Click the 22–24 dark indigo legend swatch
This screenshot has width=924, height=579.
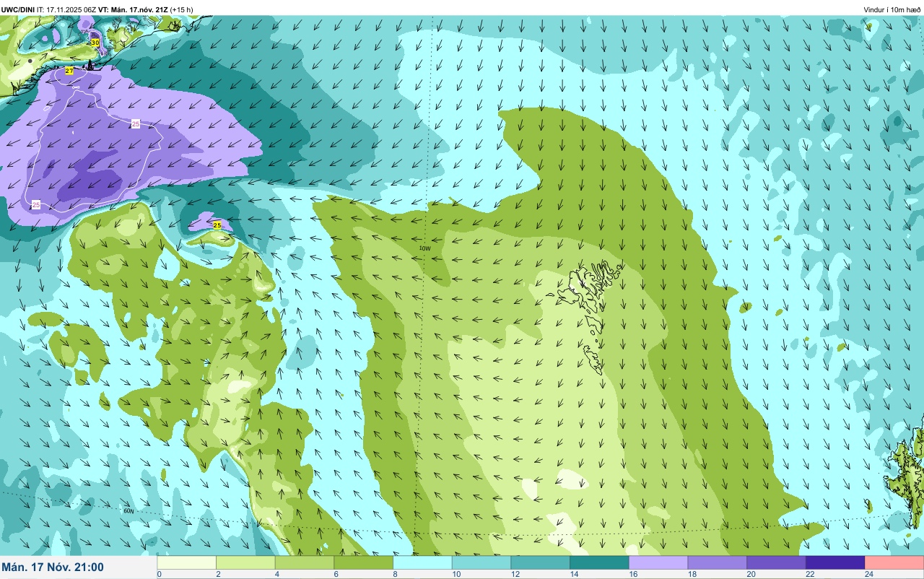pos(834,562)
